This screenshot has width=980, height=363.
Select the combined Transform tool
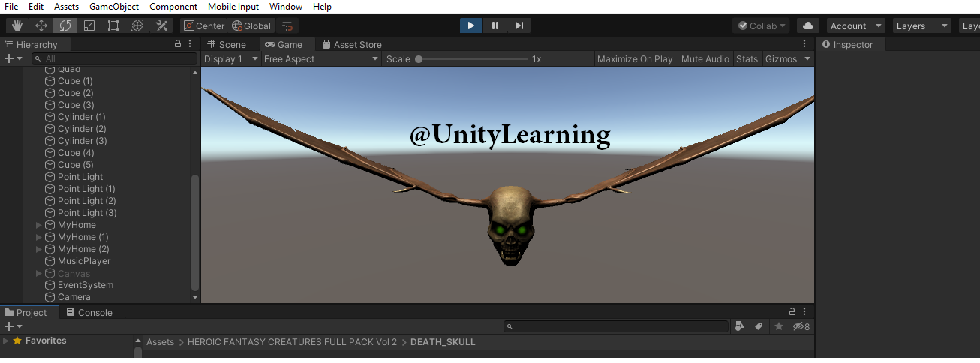(137, 25)
